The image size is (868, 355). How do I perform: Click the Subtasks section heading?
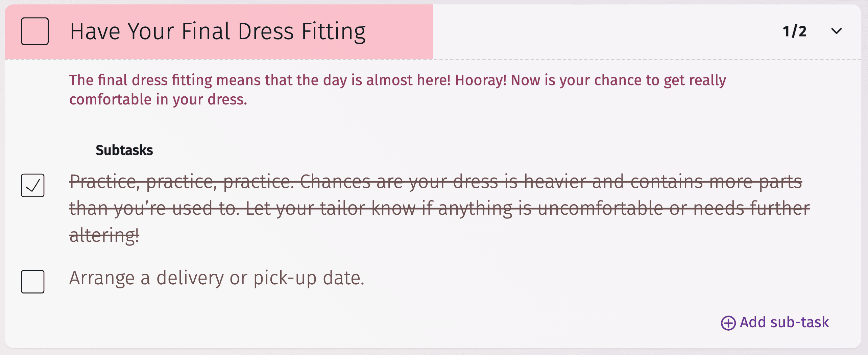(124, 150)
